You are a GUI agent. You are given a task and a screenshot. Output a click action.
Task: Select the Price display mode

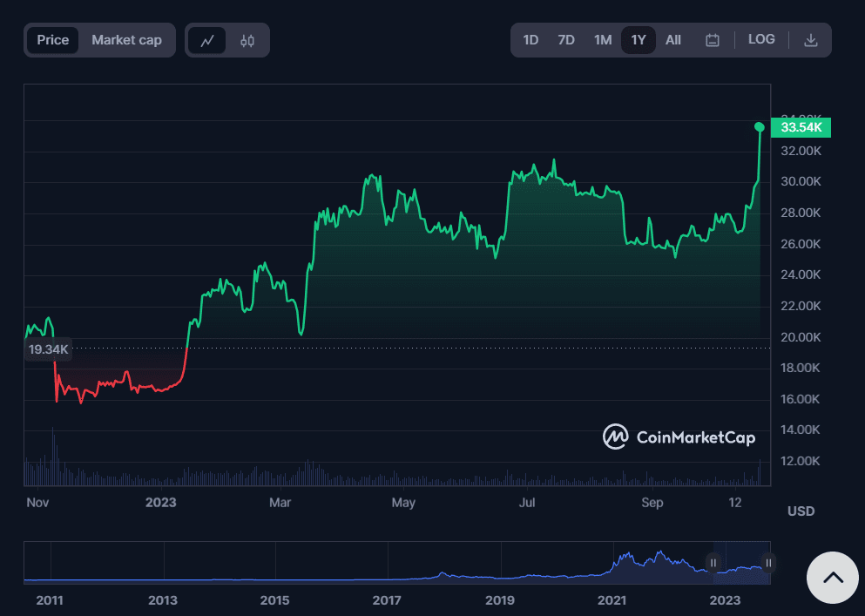click(53, 39)
